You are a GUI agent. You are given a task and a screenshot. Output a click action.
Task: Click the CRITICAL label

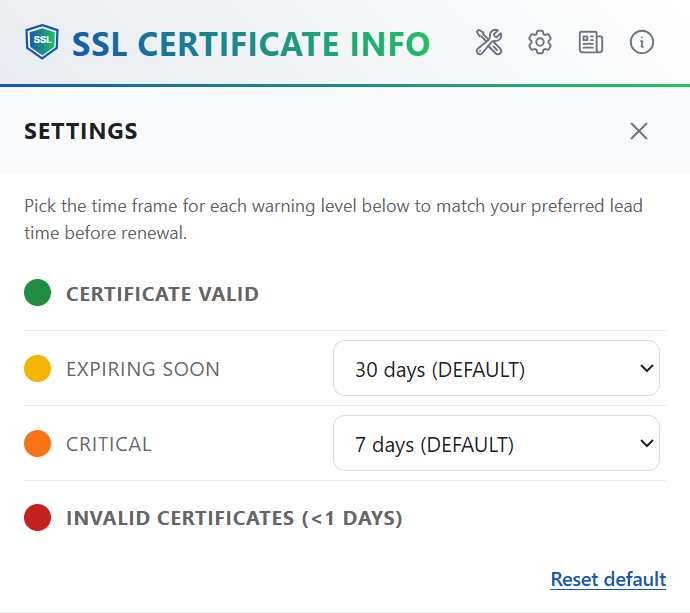point(109,444)
